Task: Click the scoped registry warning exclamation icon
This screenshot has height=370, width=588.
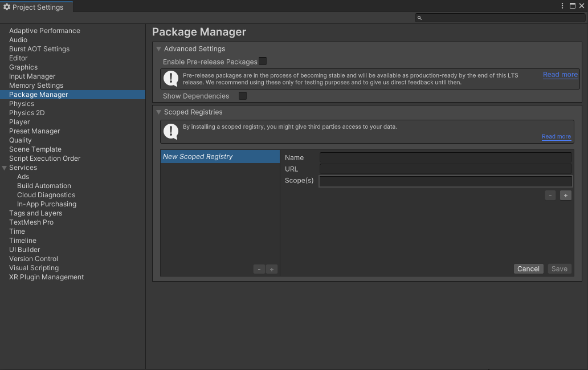Action: pos(171,131)
